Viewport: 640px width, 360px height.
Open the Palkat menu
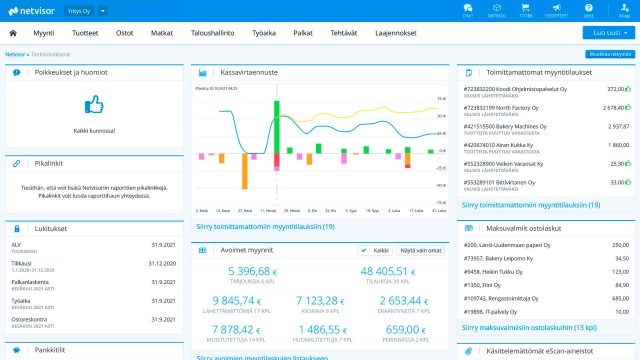click(303, 33)
